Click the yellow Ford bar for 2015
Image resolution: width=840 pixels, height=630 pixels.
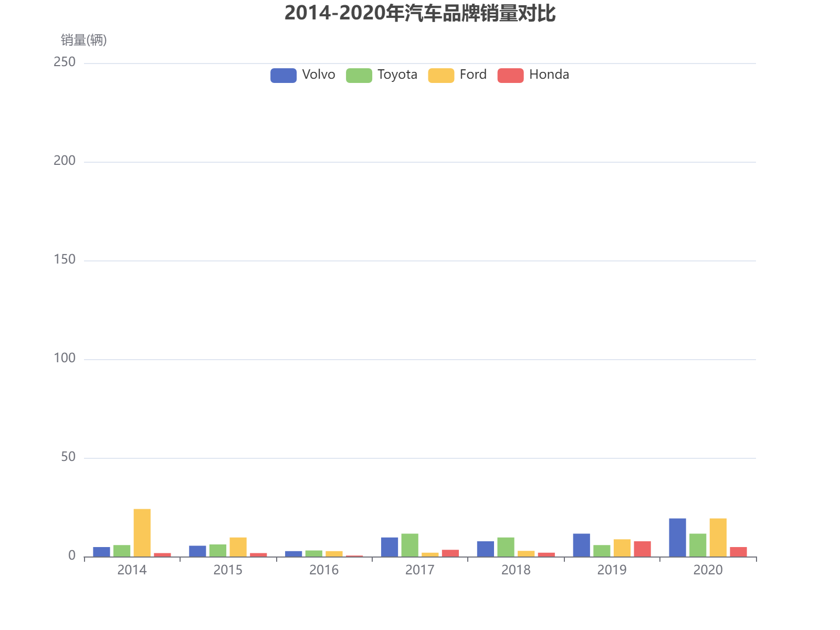coord(237,546)
